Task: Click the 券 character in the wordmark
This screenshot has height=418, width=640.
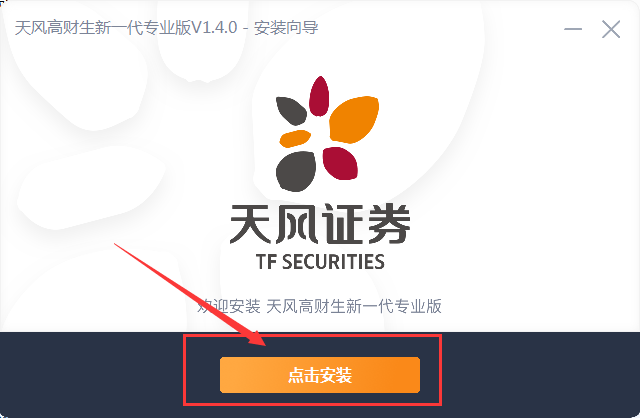Action: click(388, 224)
